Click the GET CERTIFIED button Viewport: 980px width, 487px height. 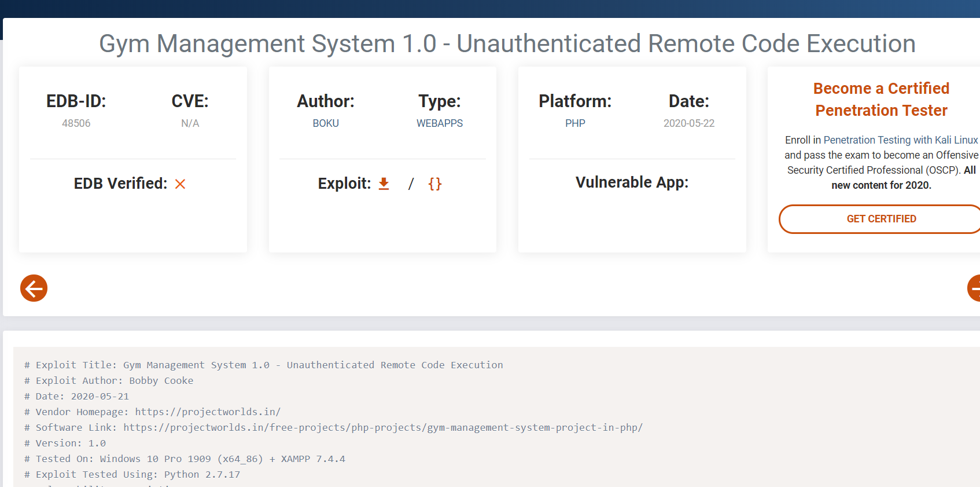pos(881,219)
